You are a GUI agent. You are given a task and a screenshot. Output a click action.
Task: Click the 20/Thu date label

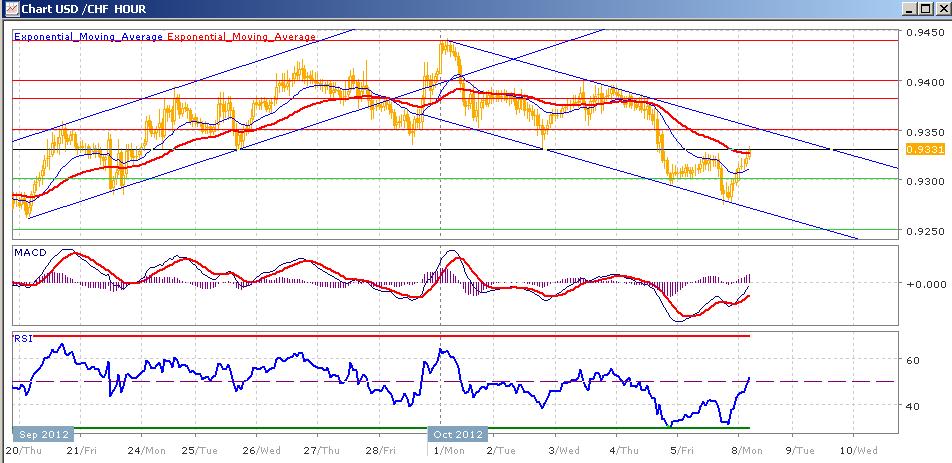[22, 450]
